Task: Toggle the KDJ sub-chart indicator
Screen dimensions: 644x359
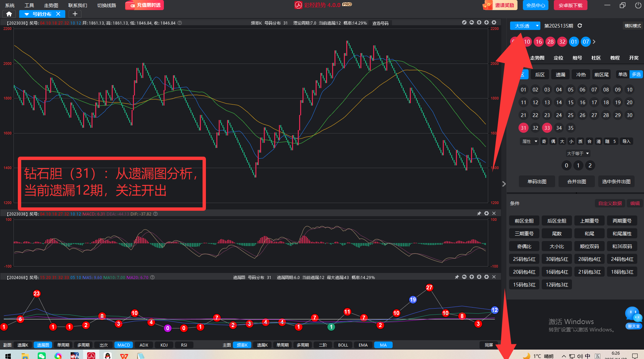Action: point(164,345)
